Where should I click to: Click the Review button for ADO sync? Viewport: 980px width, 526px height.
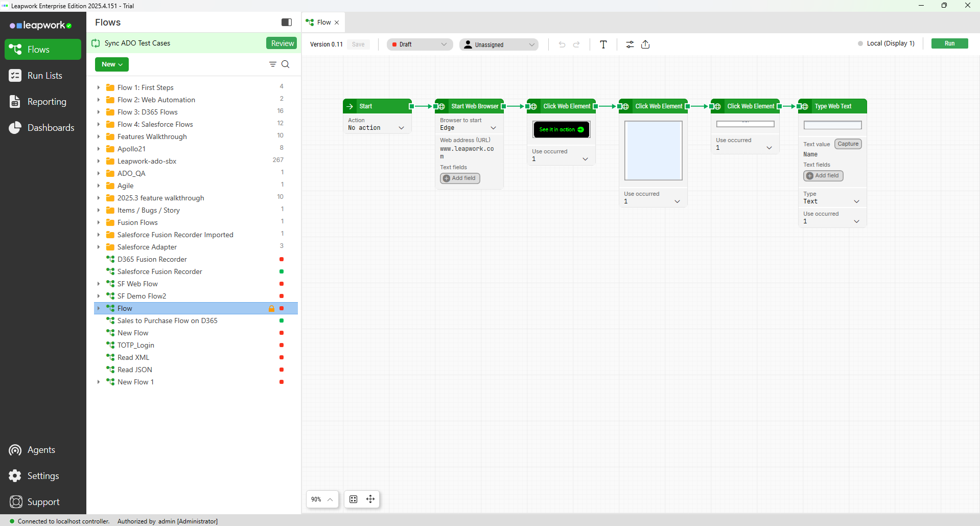pos(282,43)
